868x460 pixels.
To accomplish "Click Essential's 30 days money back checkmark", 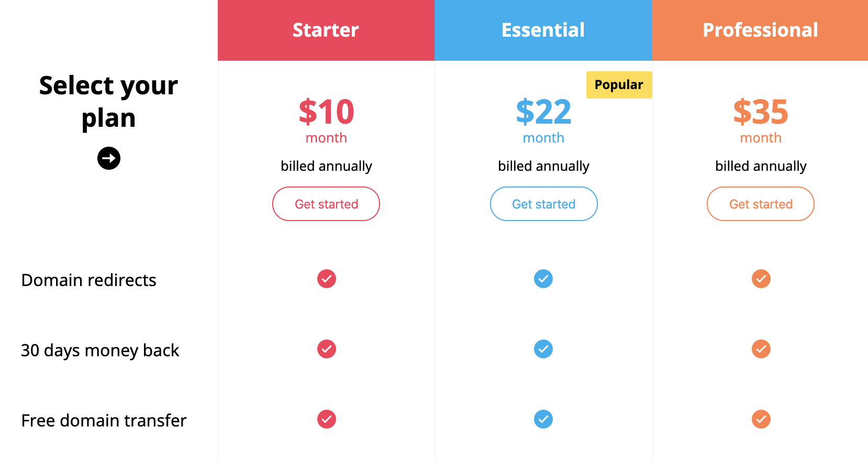I will coord(543,349).
